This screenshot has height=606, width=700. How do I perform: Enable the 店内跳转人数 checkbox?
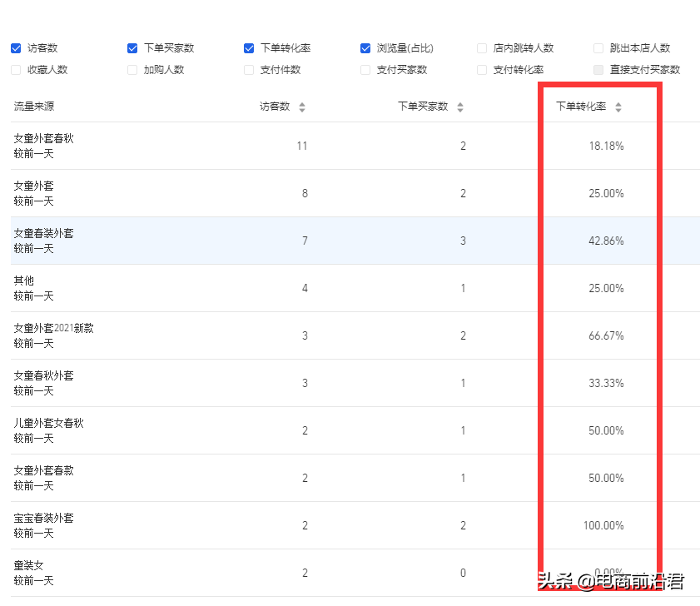(481, 47)
